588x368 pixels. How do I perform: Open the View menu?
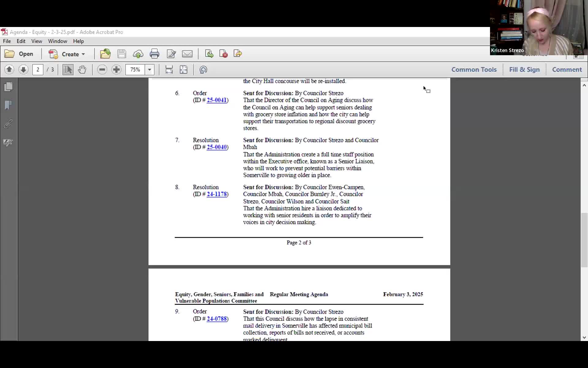(x=36, y=41)
